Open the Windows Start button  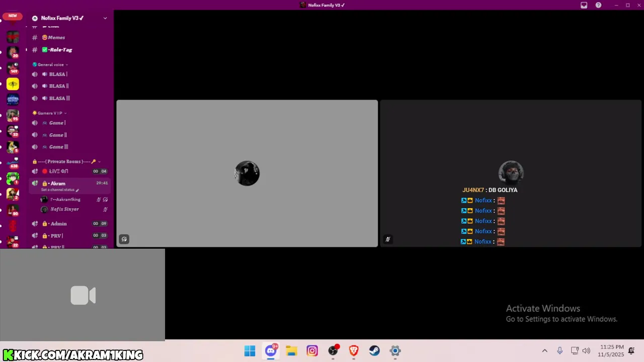coord(250,351)
